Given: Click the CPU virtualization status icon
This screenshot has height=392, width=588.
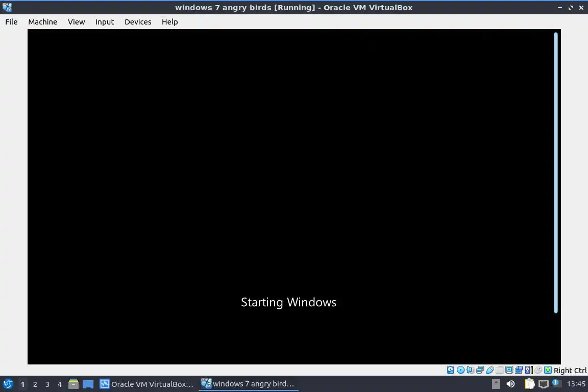Looking at the screenshot, I should click(x=529, y=370).
